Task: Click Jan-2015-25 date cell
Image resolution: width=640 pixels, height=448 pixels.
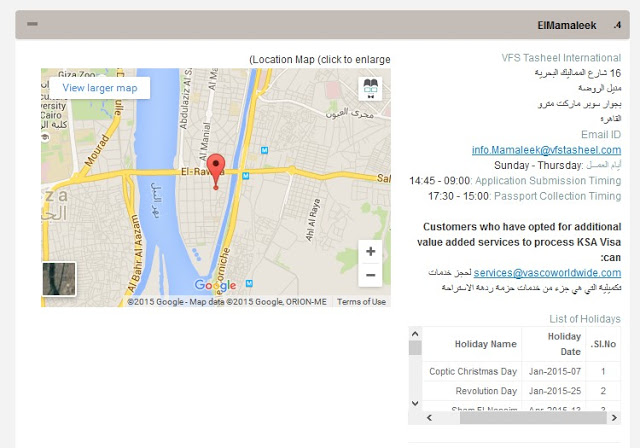Action: tap(554, 391)
